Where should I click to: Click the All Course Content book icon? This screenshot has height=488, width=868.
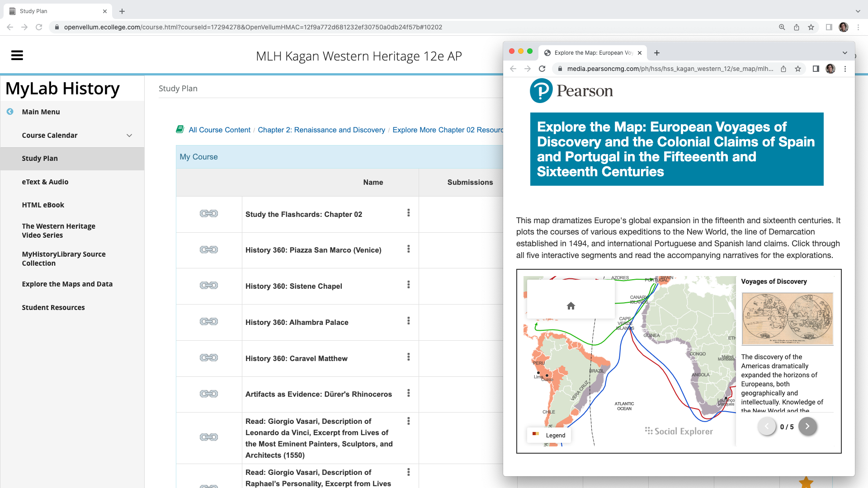pos(180,130)
